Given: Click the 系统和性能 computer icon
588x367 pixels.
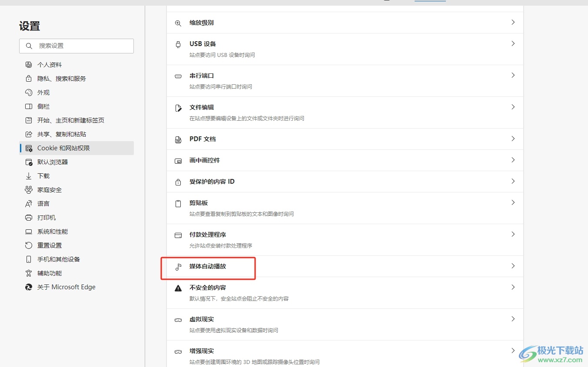Looking at the screenshot, I should [x=29, y=231].
